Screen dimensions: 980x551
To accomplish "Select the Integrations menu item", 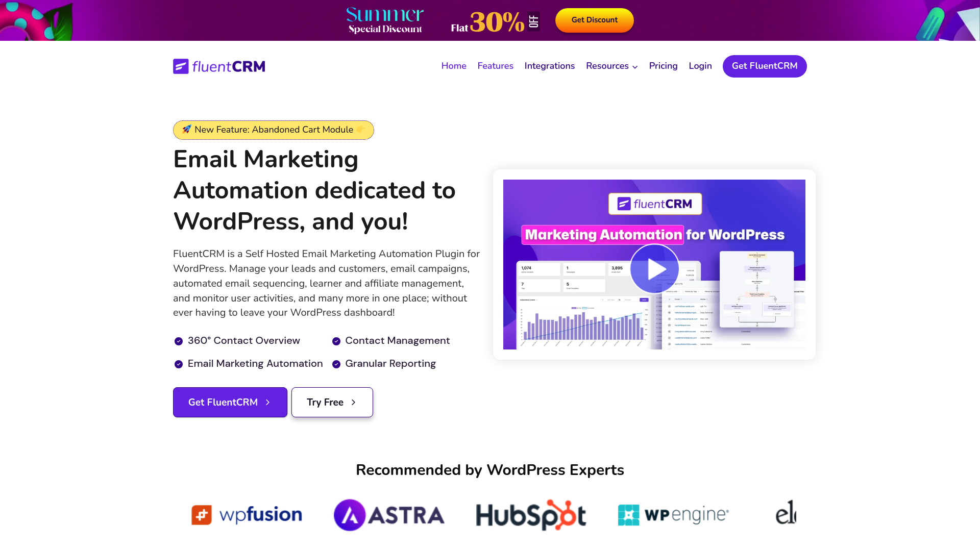I will pyautogui.click(x=550, y=66).
